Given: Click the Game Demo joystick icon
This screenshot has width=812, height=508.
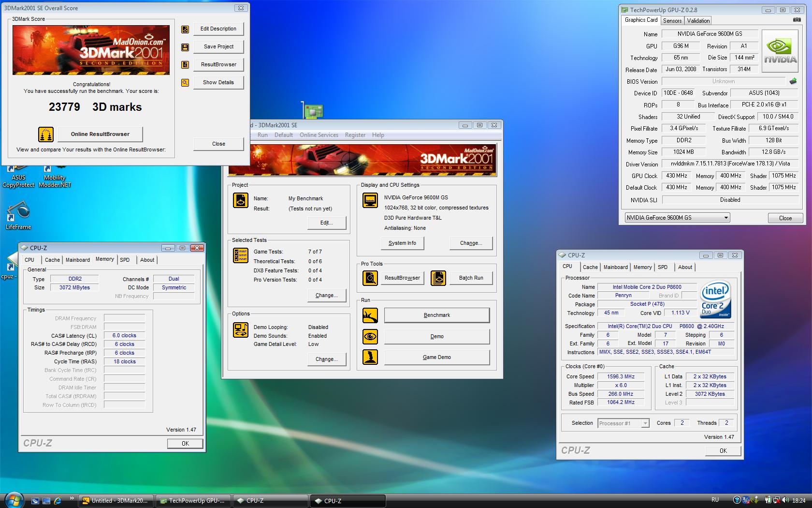Looking at the screenshot, I should tap(370, 357).
